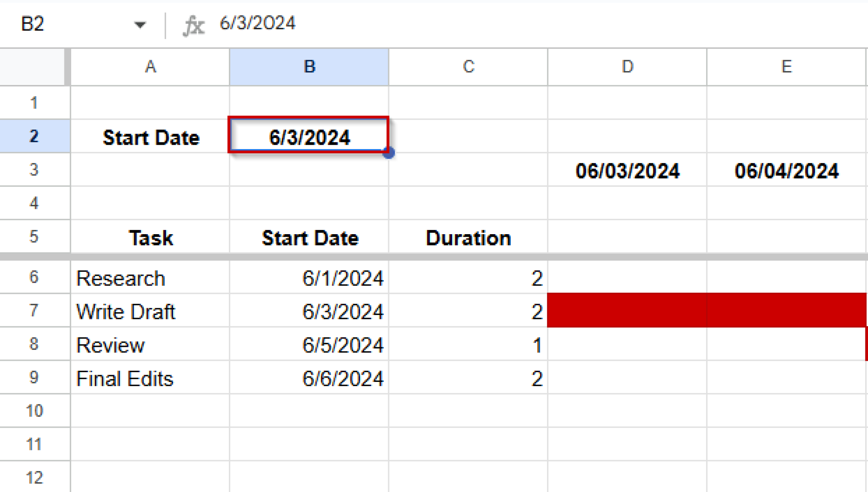The image size is (868, 492).
Task: Click the 6/3/2024 cell in B2
Action: (x=308, y=136)
